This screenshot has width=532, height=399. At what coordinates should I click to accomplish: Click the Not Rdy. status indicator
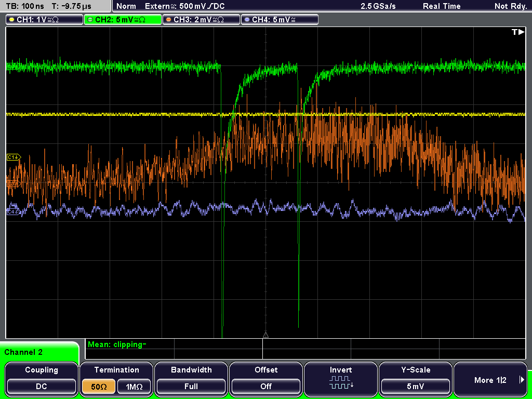511,6
